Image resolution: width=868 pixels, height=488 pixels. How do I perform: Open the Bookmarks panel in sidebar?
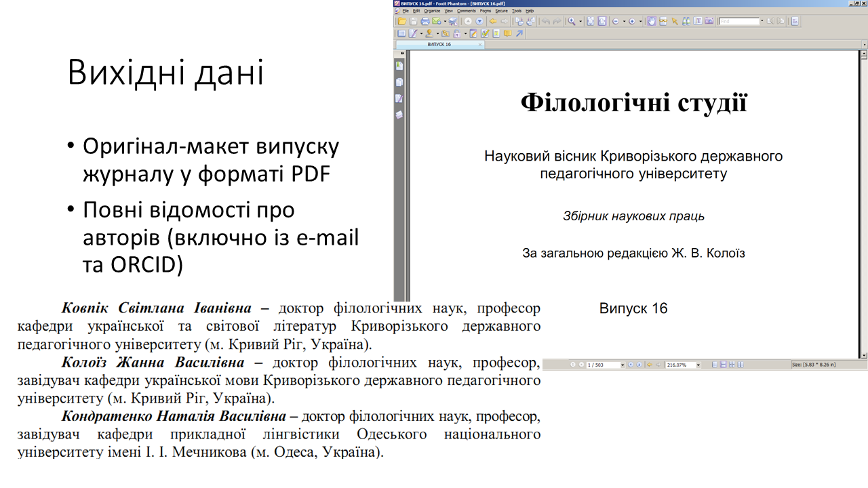pos(399,66)
